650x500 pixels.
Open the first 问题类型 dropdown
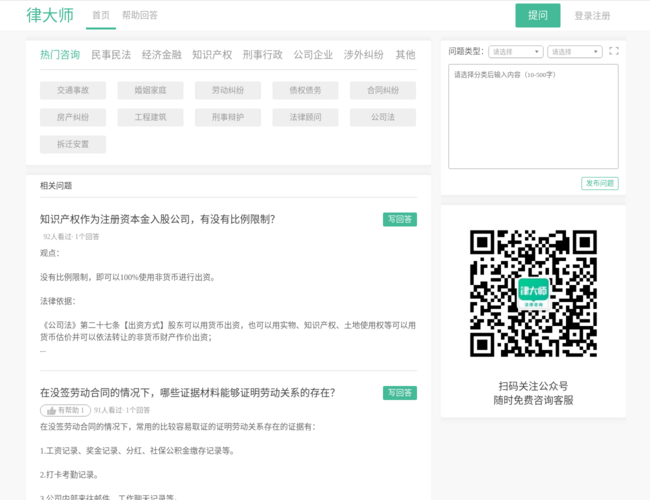pyautogui.click(x=515, y=51)
